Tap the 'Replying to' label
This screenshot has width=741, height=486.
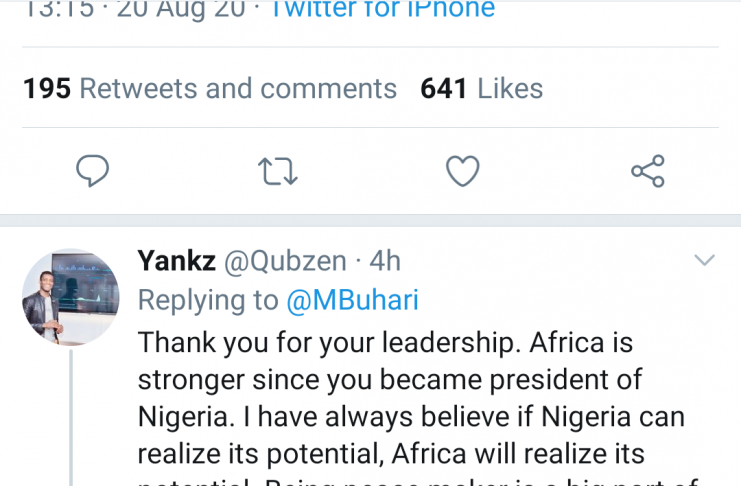[208, 300]
